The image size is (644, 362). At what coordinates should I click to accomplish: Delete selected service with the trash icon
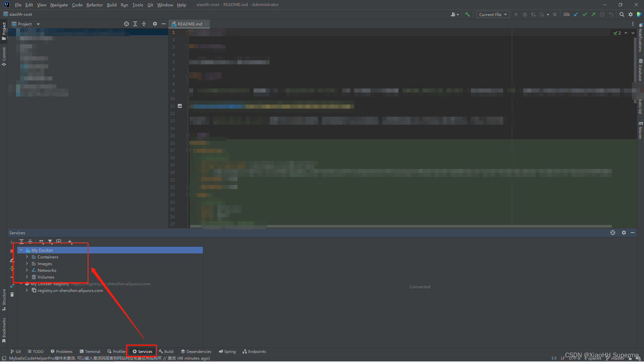pos(12,295)
